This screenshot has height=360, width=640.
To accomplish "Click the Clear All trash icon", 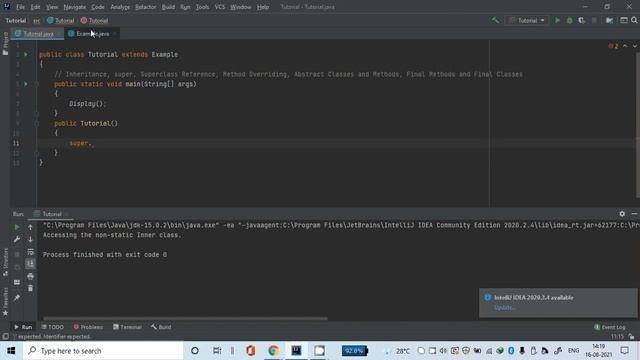I will pyautogui.click(x=30, y=288).
